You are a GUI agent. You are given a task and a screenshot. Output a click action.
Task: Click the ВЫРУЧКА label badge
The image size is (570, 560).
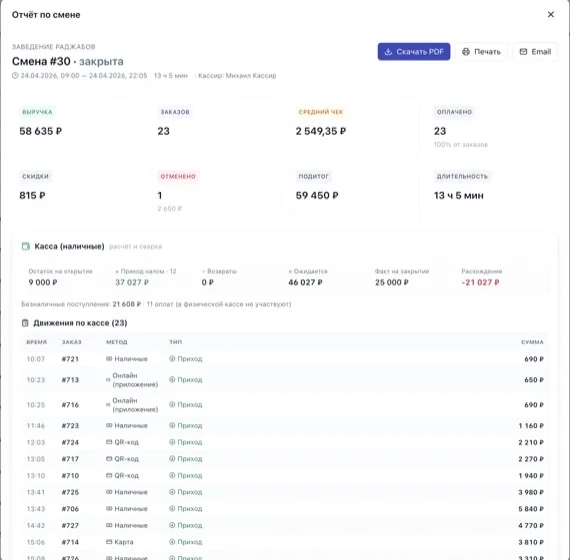(37, 112)
